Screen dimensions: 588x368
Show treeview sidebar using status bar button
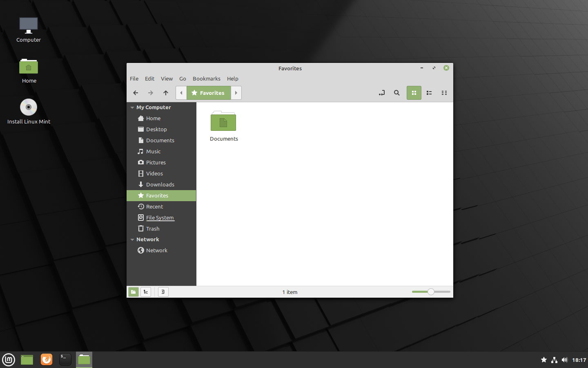point(146,292)
